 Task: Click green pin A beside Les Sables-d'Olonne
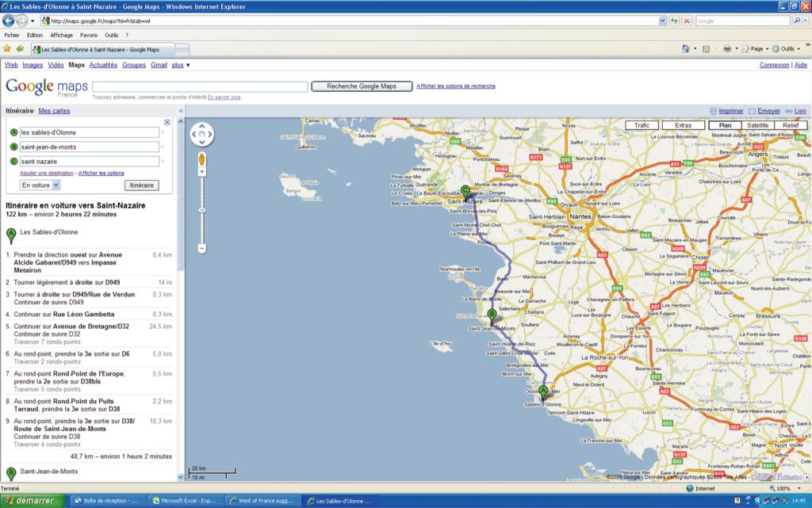click(11, 236)
